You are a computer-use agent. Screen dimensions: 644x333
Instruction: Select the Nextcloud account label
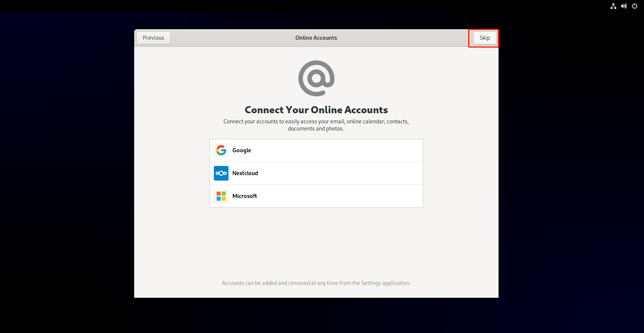coord(245,173)
